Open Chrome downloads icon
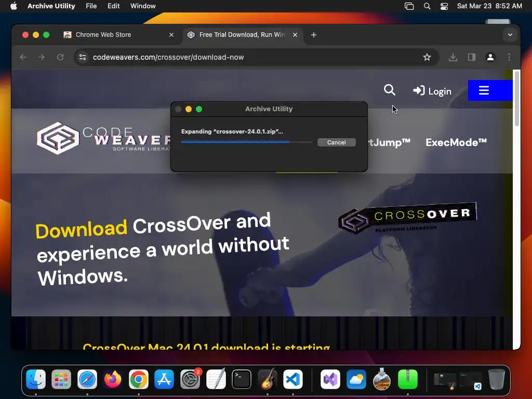Viewport: 532px width, 399px height. pyautogui.click(x=453, y=57)
